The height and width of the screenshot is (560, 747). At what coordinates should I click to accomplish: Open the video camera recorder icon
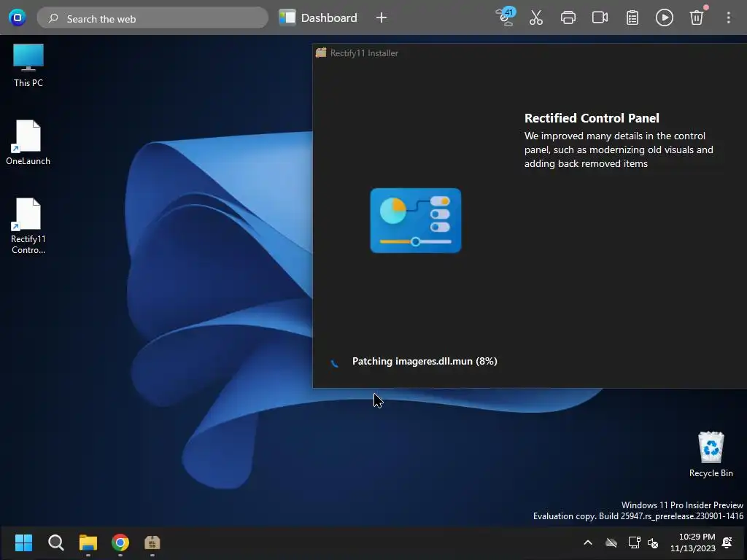[600, 17]
